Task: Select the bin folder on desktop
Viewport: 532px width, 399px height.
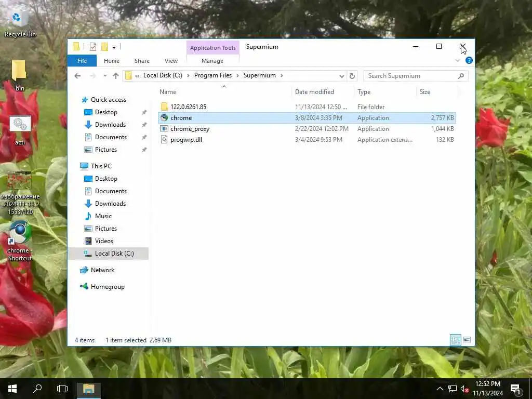Action: (19, 75)
